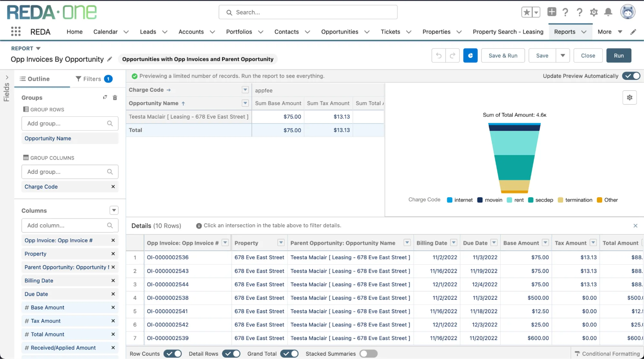
Task: Click the movein legend color swatch
Action: point(480,200)
